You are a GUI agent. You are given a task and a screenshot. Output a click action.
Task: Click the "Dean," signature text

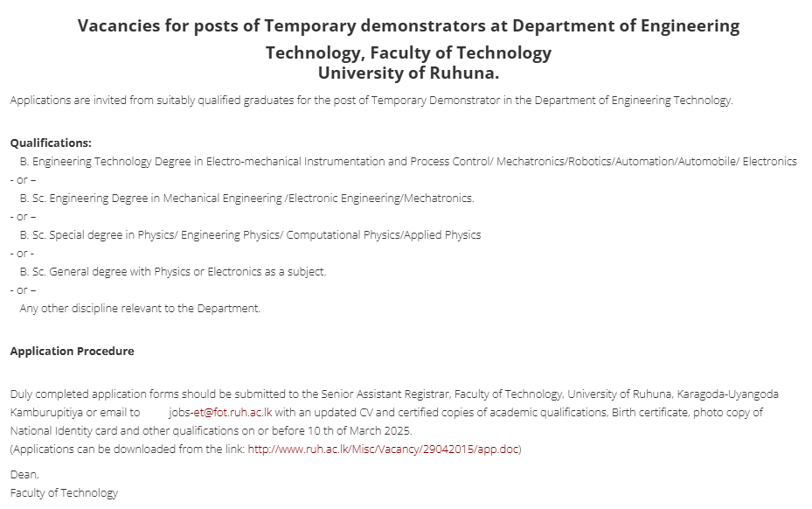[24, 474]
